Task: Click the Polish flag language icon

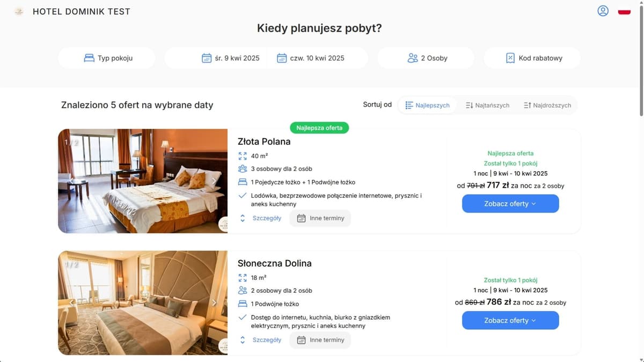Action: [x=624, y=10]
